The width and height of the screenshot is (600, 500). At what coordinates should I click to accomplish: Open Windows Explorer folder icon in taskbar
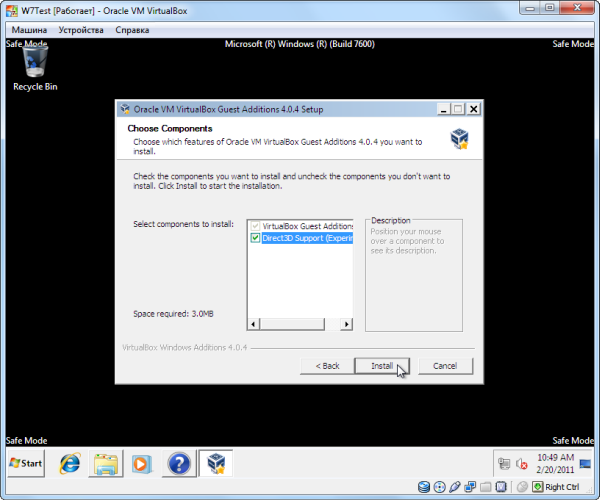(x=106, y=464)
